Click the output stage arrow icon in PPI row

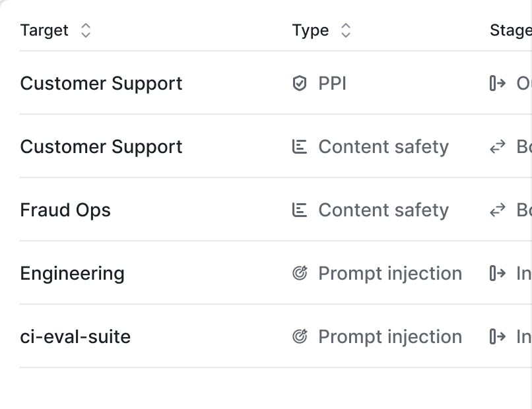[498, 83]
